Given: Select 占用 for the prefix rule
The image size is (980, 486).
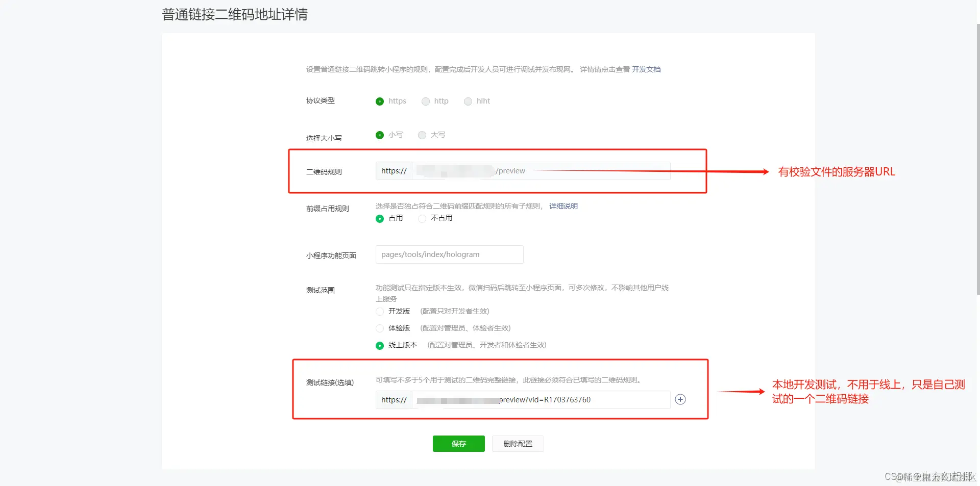Looking at the screenshot, I should [x=379, y=218].
